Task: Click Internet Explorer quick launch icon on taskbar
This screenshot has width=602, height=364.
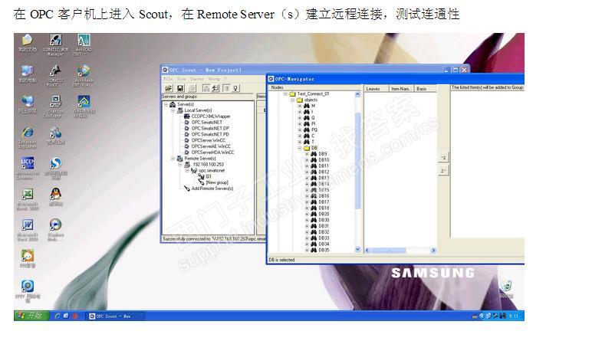Action: point(58,316)
